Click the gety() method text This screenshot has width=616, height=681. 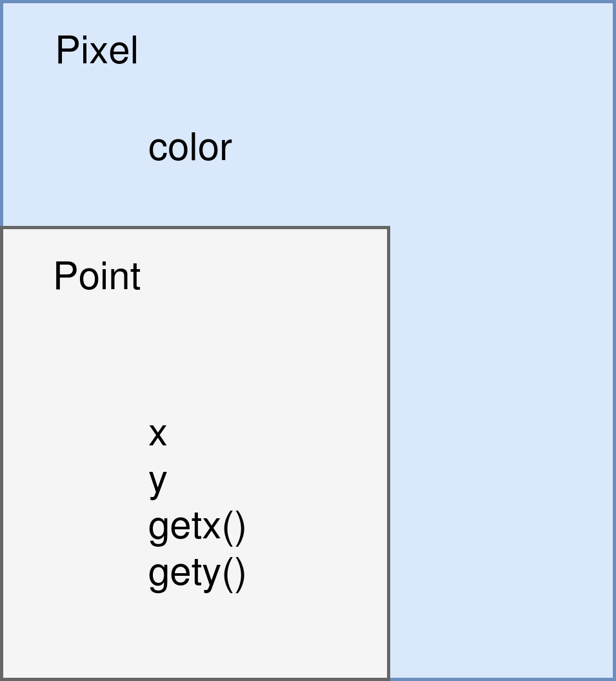click(x=197, y=574)
